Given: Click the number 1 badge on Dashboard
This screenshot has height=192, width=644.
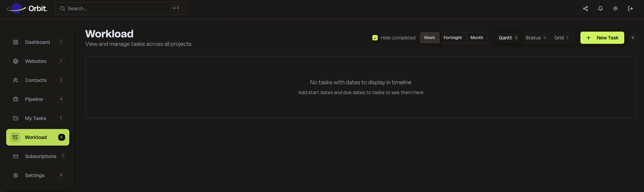Looking at the screenshot, I should tap(61, 42).
